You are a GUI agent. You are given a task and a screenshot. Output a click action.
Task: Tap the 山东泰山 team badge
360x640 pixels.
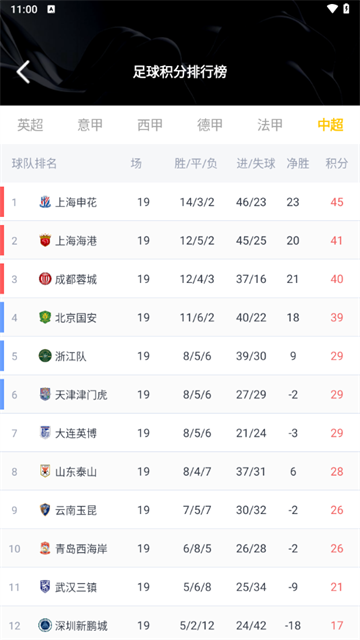pos(45,471)
